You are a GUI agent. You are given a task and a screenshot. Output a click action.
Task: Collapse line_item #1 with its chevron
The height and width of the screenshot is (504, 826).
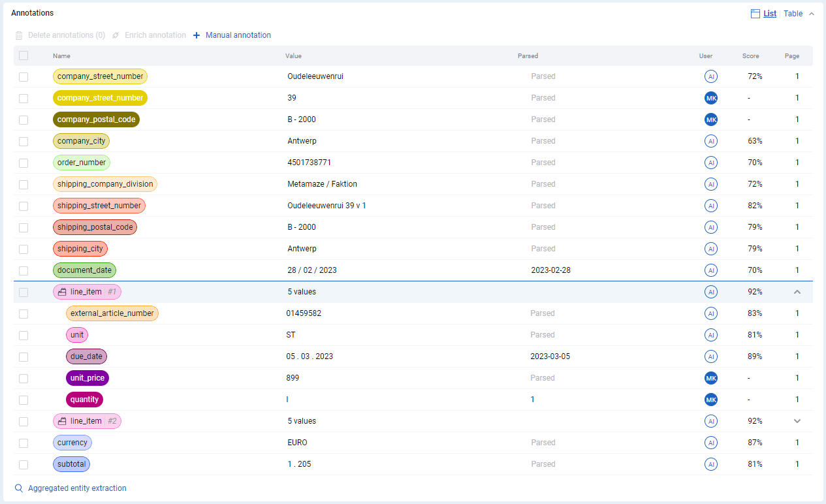click(x=797, y=292)
